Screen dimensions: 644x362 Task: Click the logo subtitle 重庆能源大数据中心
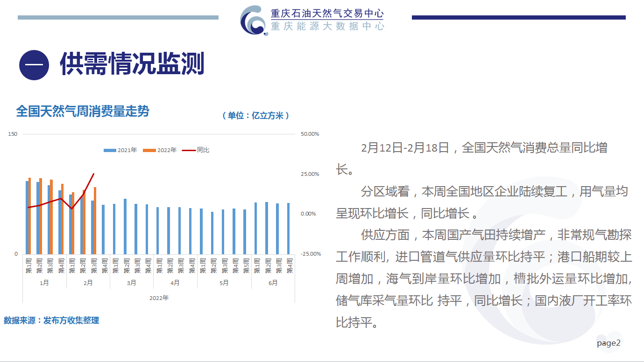coord(327,26)
